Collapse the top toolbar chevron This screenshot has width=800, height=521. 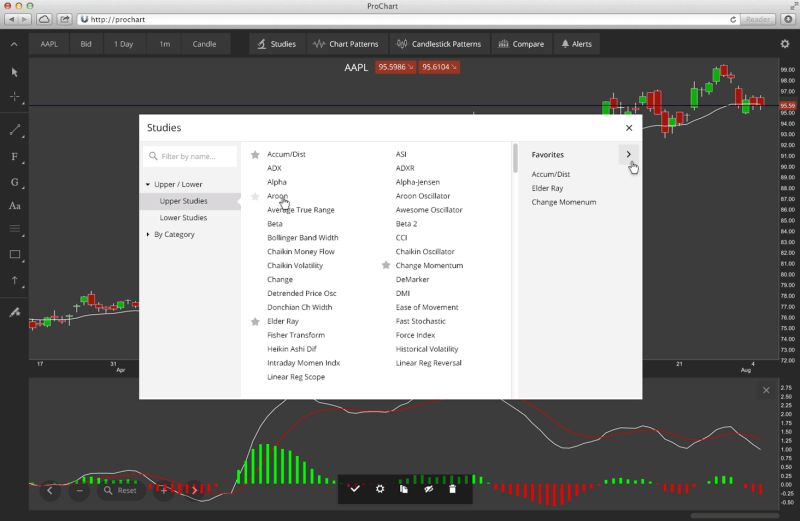tap(14, 44)
